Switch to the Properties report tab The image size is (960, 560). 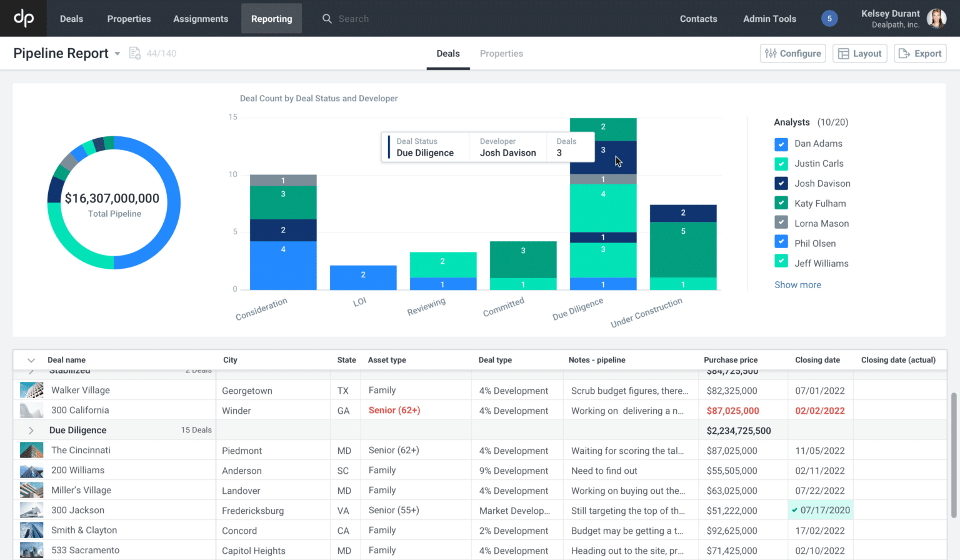[501, 54]
